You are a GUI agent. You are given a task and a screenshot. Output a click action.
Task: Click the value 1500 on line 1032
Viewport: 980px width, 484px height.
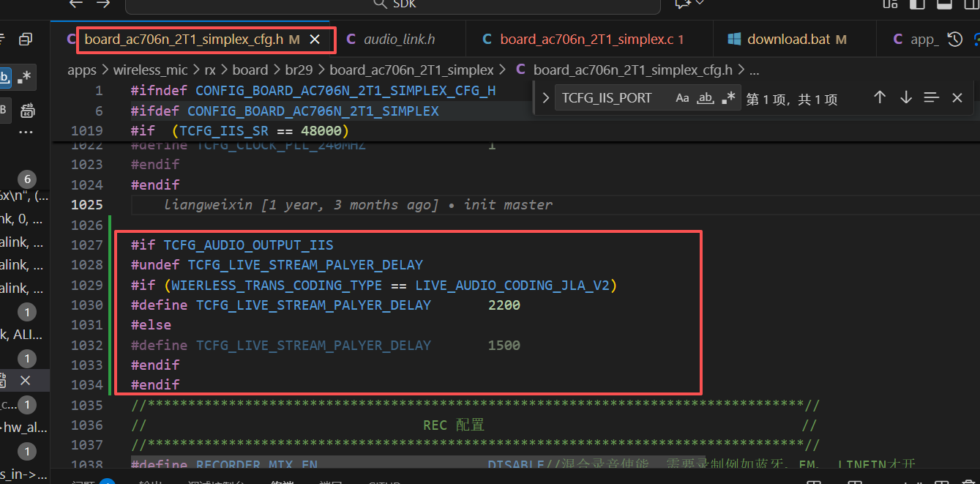point(504,345)
